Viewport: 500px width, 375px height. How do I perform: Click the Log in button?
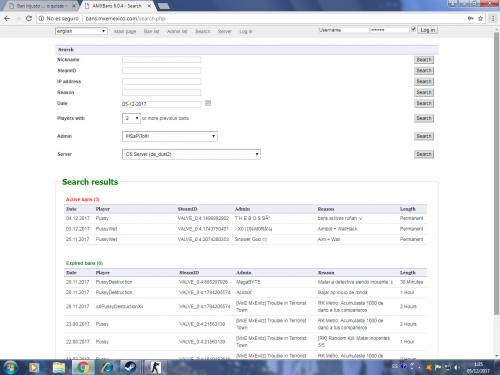(428, 30)
